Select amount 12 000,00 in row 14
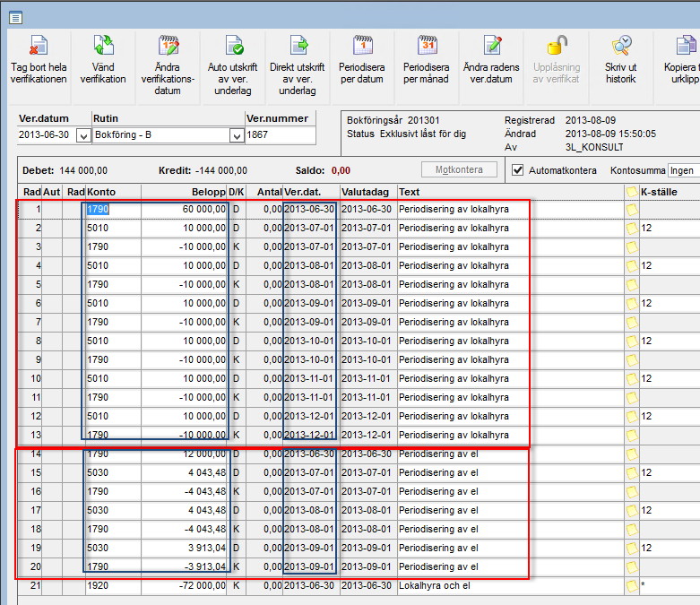Viewport: 700px width, 605px height. tap(184, 454)
